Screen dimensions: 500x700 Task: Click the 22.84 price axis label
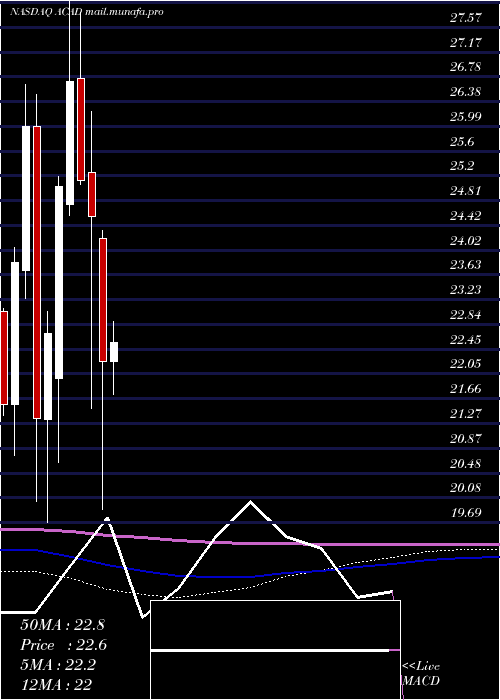pyautogui.click(x=466, y=315)
